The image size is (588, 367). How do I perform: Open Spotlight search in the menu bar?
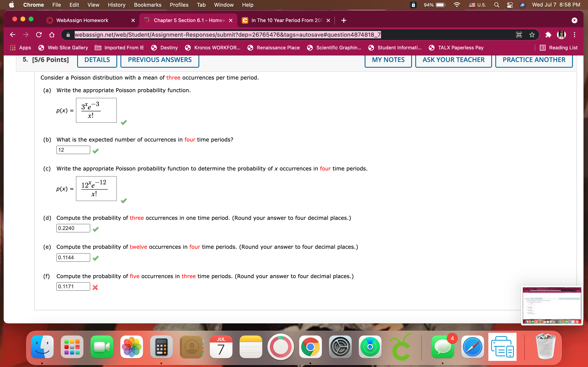click(497, 5)
